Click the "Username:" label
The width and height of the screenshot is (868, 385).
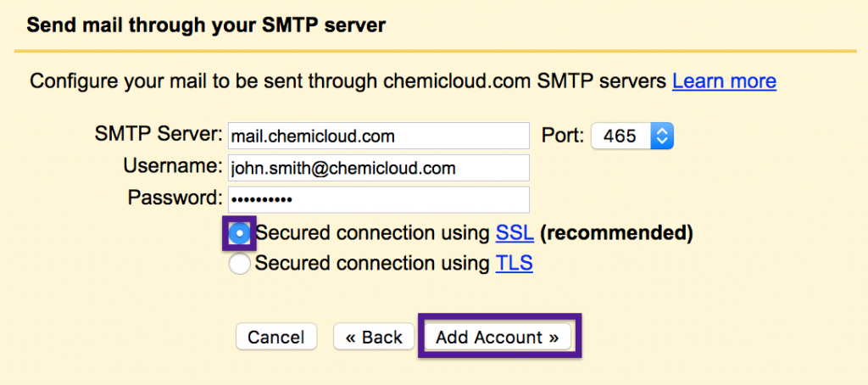click(x=172, y=166)
